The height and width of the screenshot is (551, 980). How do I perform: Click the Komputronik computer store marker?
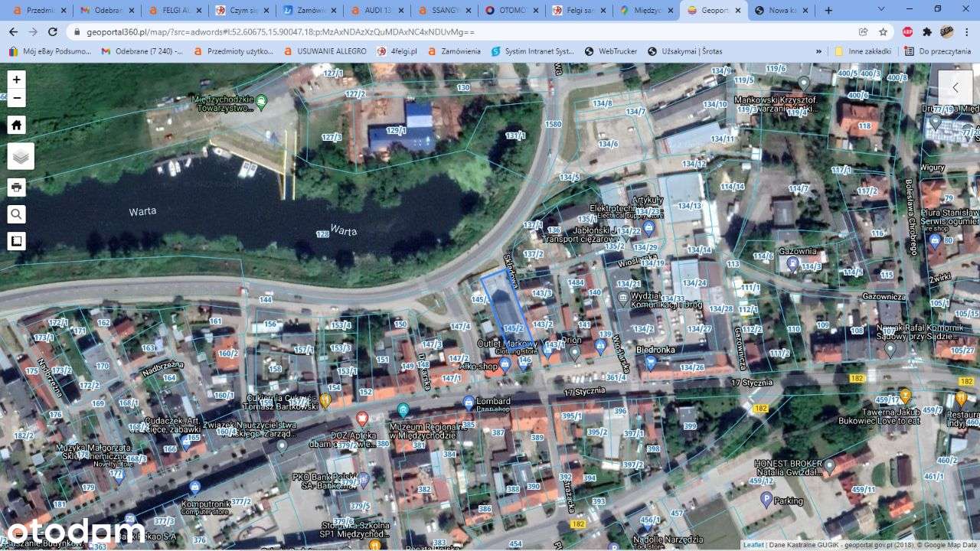194,487
